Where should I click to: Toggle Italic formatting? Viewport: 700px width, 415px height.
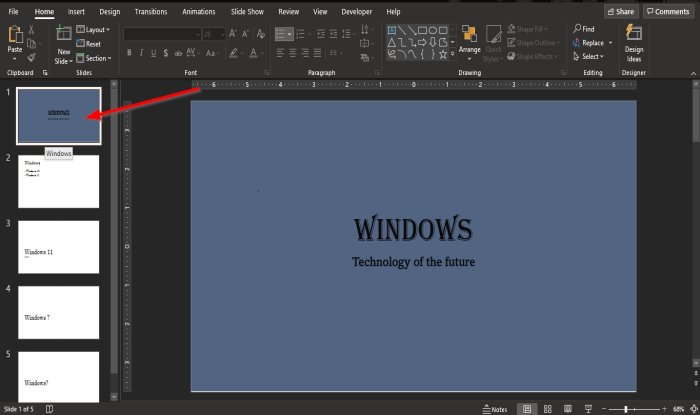[142, 52]
